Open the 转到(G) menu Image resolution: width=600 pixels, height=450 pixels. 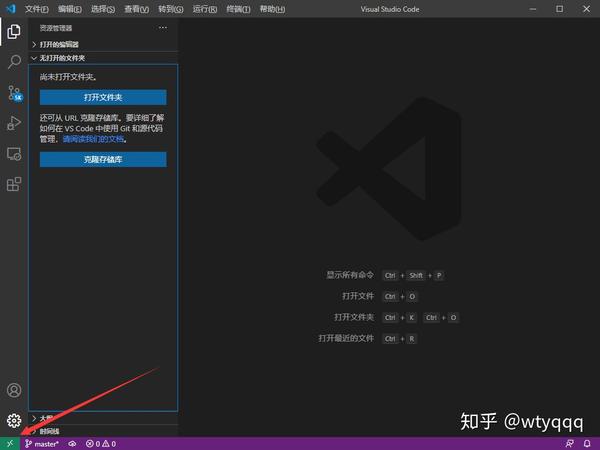pyautogui.click(x=171, y=9)
